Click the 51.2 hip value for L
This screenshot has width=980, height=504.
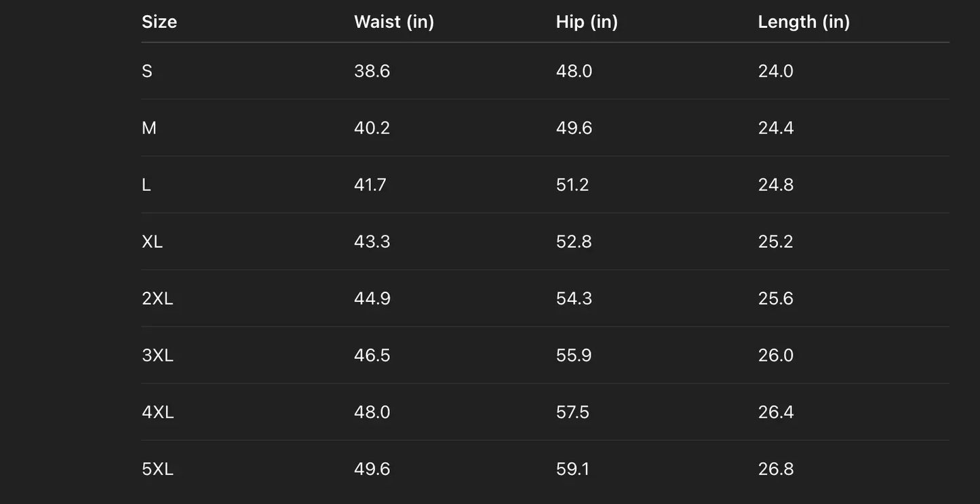coord(572,185)
